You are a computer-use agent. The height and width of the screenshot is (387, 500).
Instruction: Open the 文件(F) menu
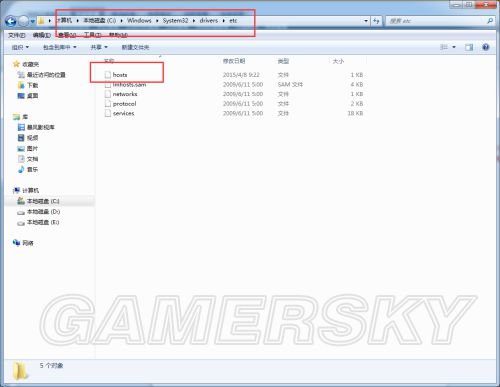click(16, 35)
